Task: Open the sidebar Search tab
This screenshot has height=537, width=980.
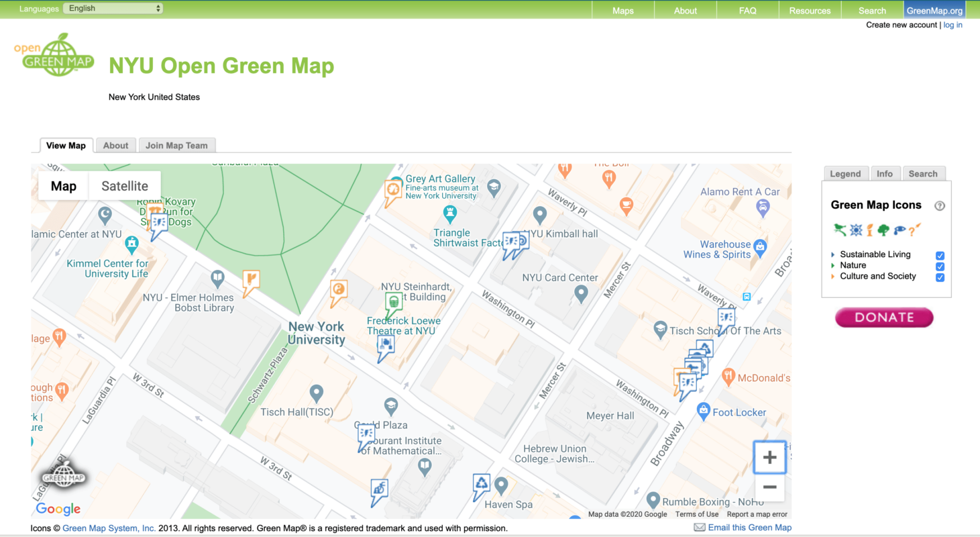Action: click(x=923, y=173)
